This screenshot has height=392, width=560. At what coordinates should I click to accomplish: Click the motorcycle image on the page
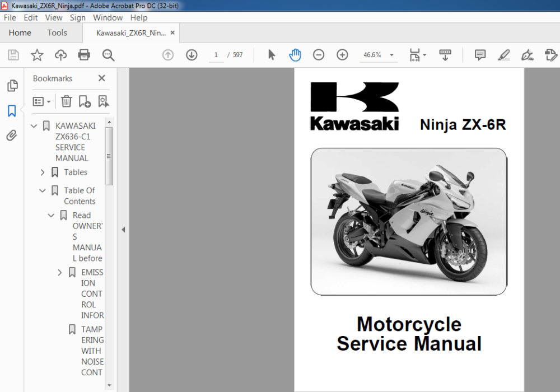pyautogui.click(x=409, y=222)
